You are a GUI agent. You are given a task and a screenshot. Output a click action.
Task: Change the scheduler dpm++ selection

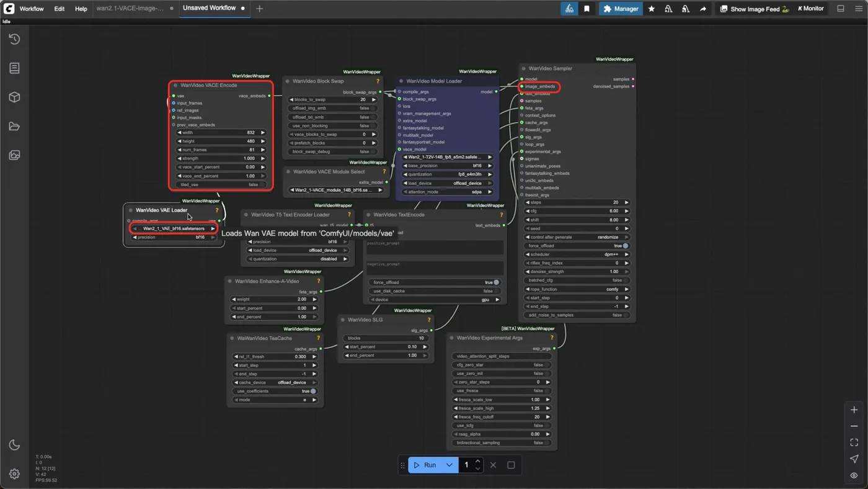tap(577, 254)
